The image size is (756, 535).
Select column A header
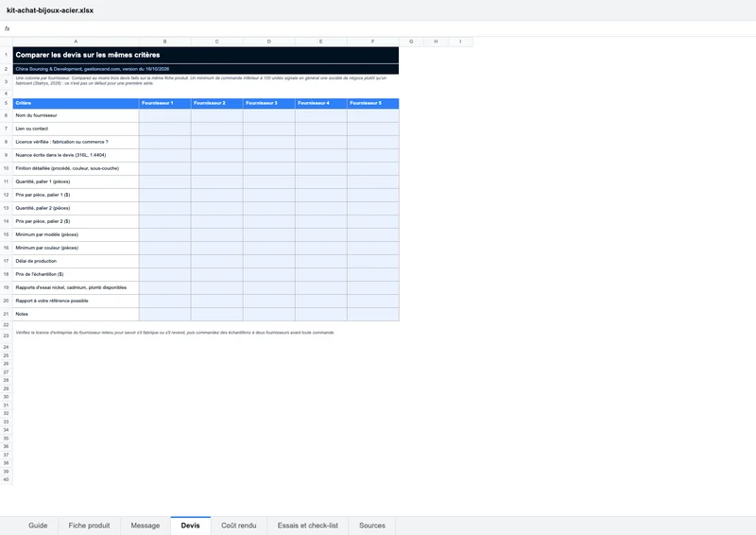tap(76, 42)
